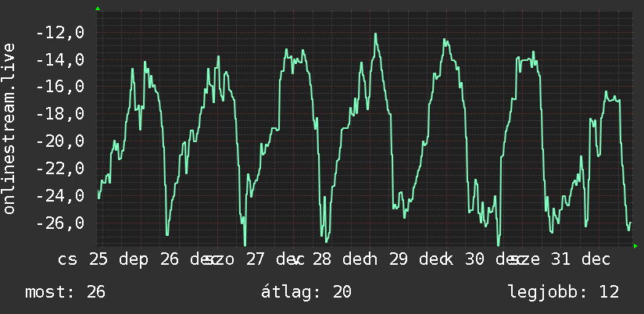
Task: Click the -24,0 y-axis label
Action: (60, 196)
